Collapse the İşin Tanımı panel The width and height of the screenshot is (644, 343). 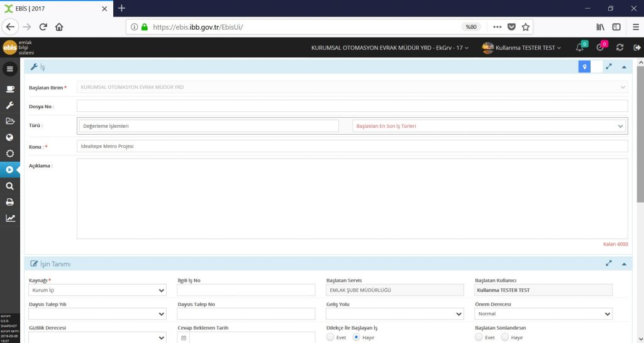pos(624,263)
